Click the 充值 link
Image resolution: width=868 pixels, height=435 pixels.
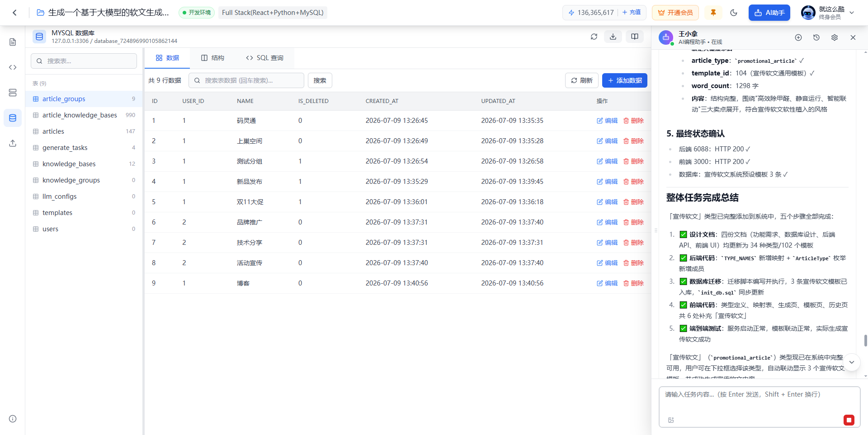tap(632, 13)
